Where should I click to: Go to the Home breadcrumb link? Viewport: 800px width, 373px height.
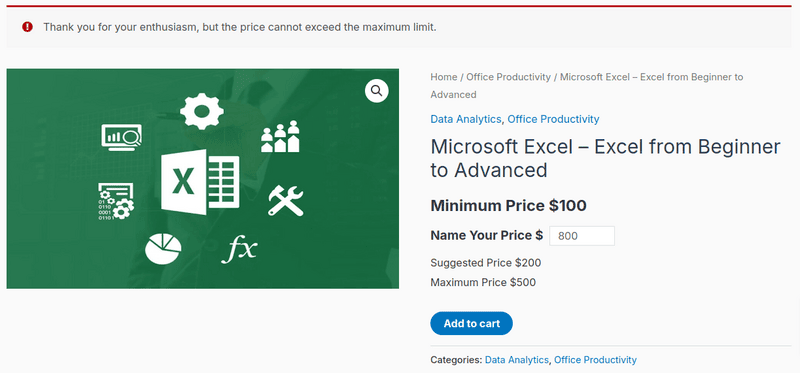443,77
